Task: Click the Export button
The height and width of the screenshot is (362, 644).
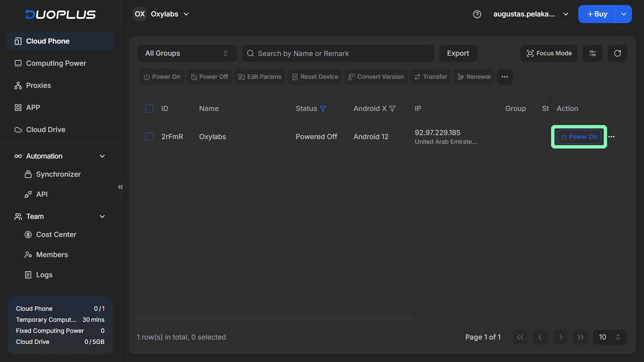Action: click(x=458, y=53)
